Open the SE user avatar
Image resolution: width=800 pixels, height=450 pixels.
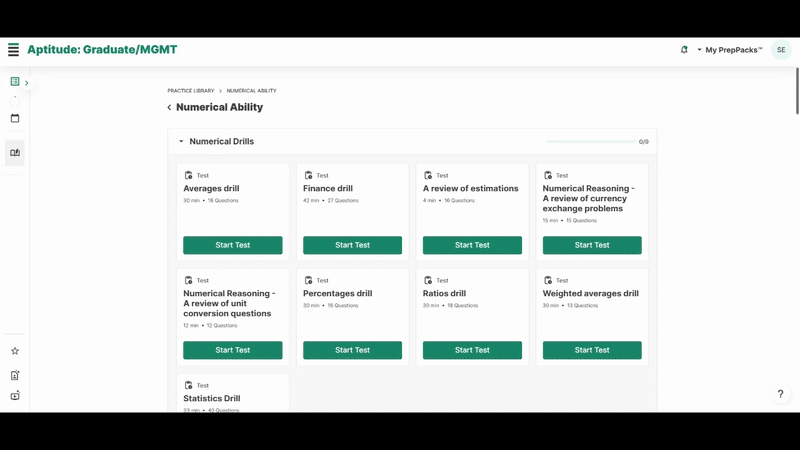coord(781,50)
